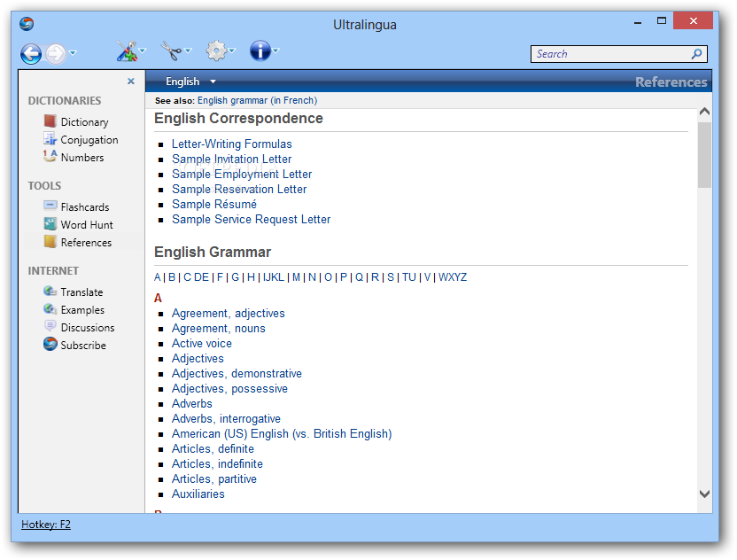The image size is (737, 560).
Task: Open the Word Hunt tool
Action: tap(87, 225)
